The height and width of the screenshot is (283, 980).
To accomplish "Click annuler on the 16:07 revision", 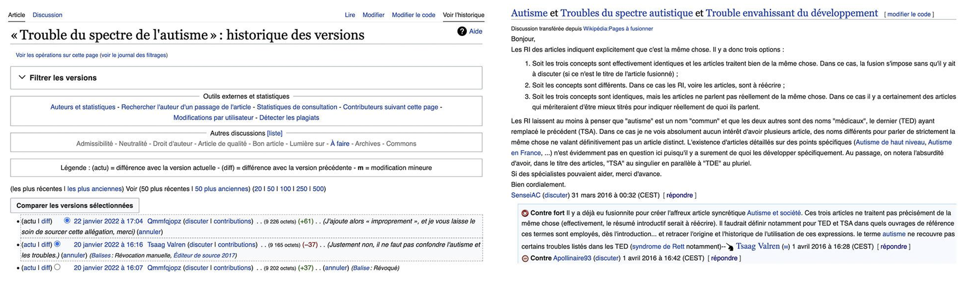I will [x=335, y=268].
